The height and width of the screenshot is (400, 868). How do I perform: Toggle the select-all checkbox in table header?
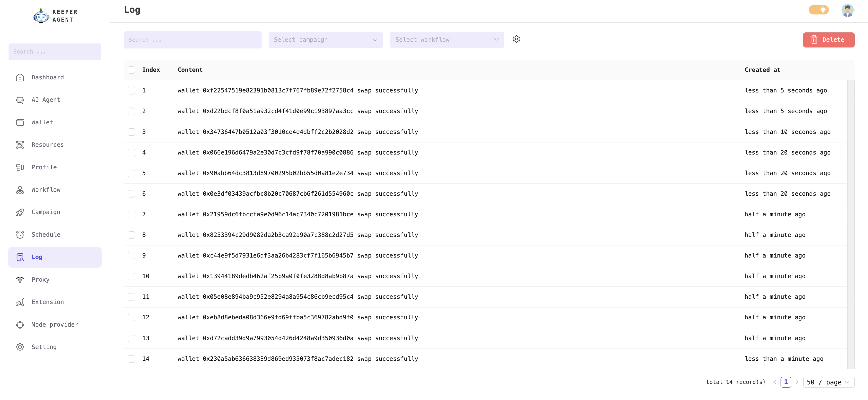[x=131, y=70]
